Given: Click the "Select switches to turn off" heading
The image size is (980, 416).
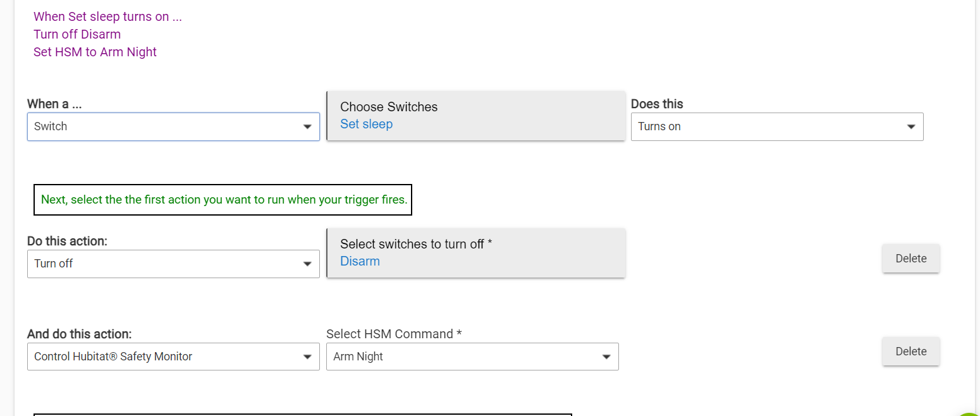Looking at the screenshot, I should [x=415, y=244].
